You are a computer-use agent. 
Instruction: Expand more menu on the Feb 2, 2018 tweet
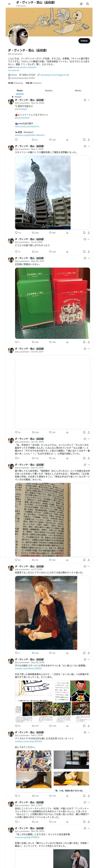(x=89, y=732)
